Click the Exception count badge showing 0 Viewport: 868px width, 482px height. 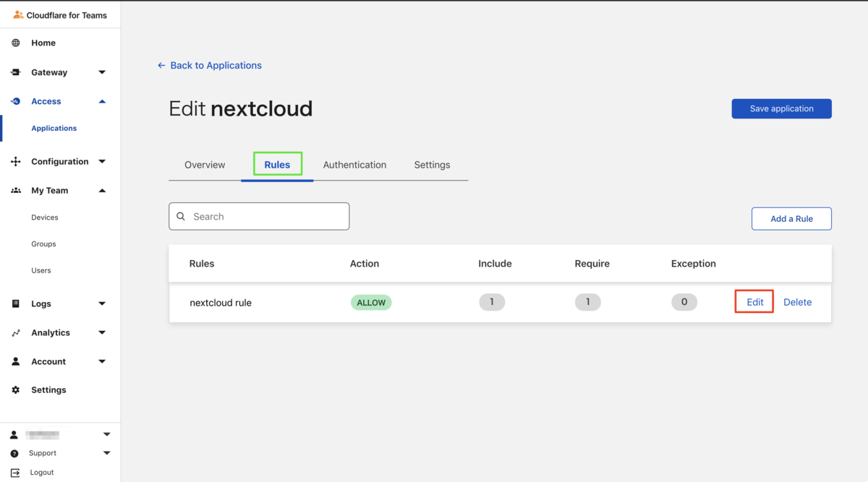[x=684, y=302]
